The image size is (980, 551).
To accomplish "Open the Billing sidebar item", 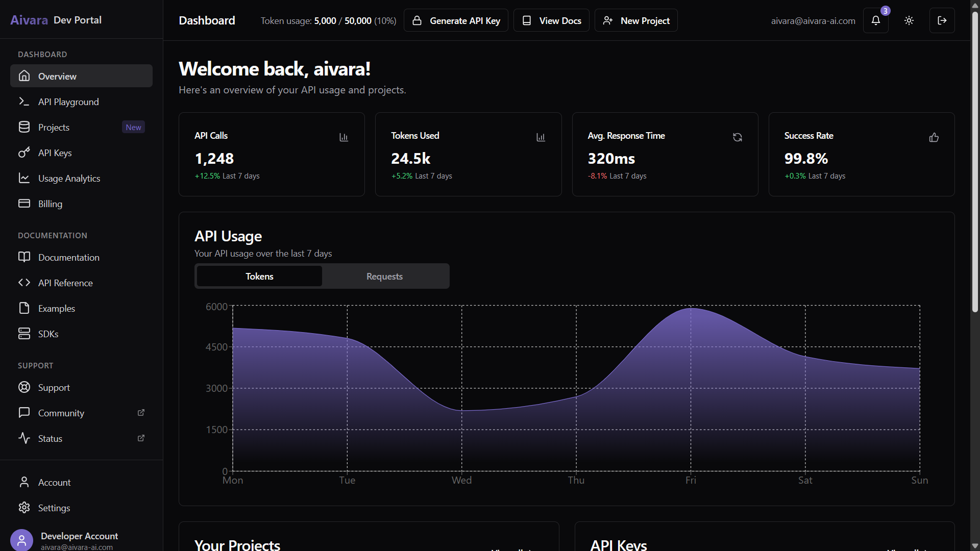I will point(50,204).
